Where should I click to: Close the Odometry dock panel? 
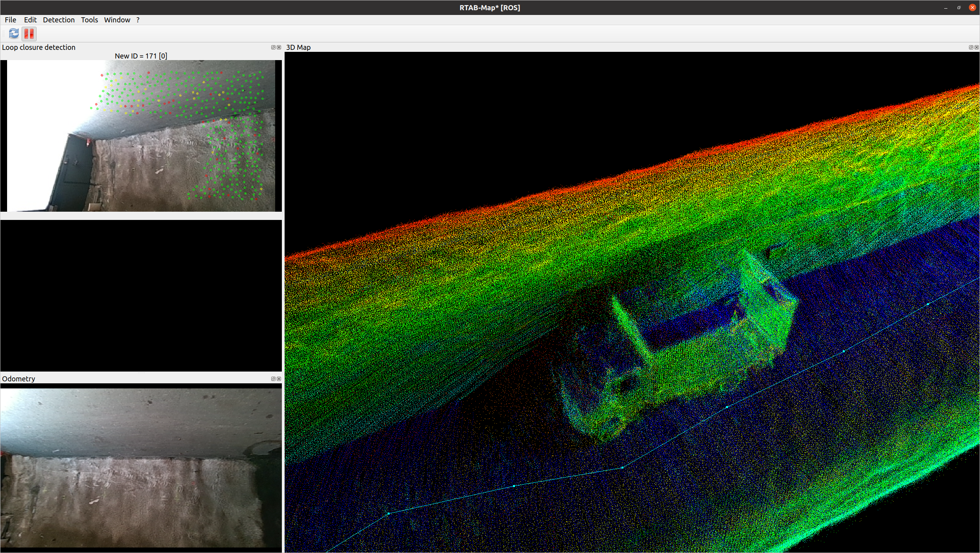click(279, 379)
